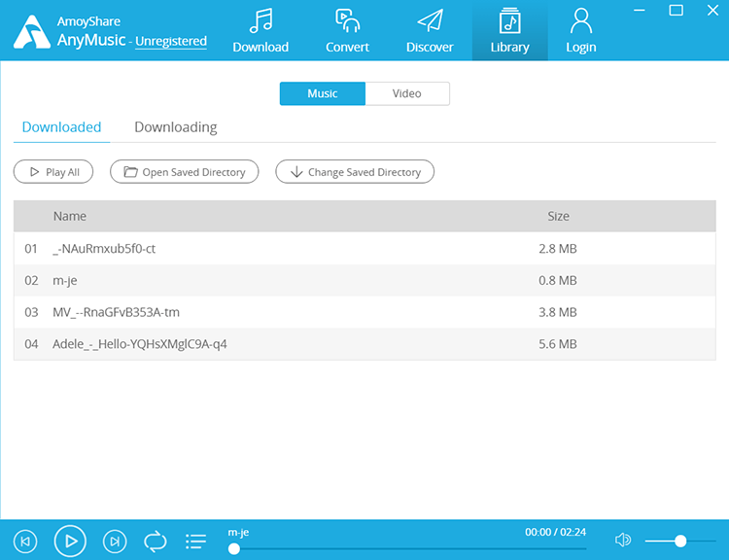Select track m-je in the list
Image resolution: width=729 pixels, height=560 pixels.
pos(364,280)
